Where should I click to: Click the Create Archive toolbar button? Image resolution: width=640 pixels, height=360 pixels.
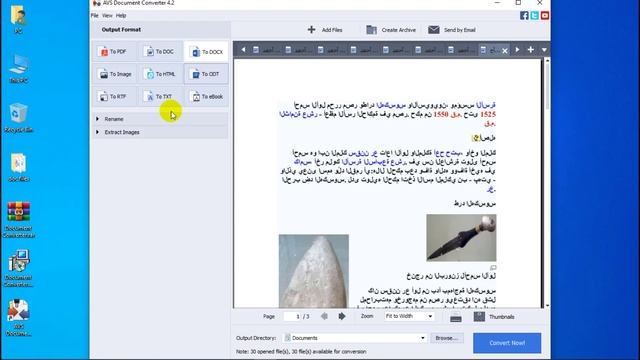[391, 30]
